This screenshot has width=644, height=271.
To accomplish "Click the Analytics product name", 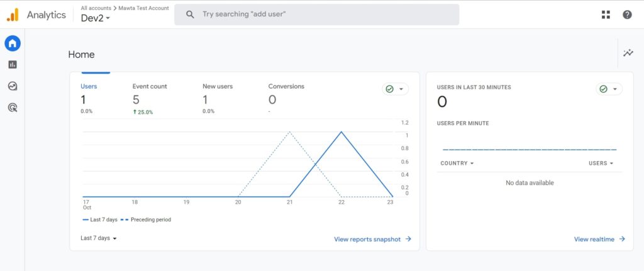I will [x=47, y=15].
